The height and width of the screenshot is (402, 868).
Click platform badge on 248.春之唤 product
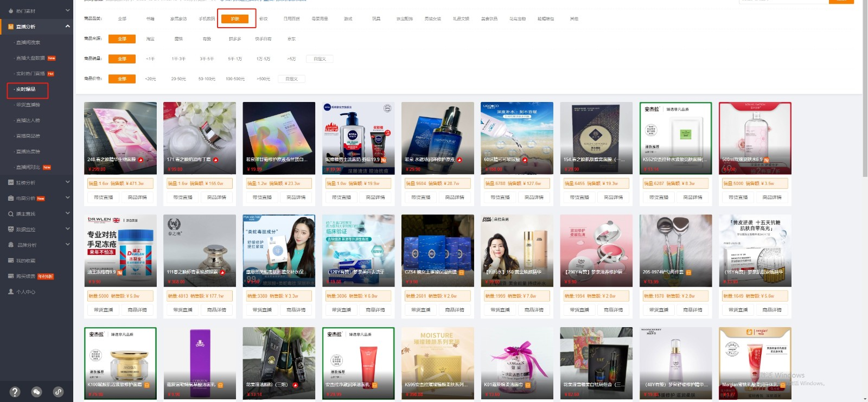(141, 159)
